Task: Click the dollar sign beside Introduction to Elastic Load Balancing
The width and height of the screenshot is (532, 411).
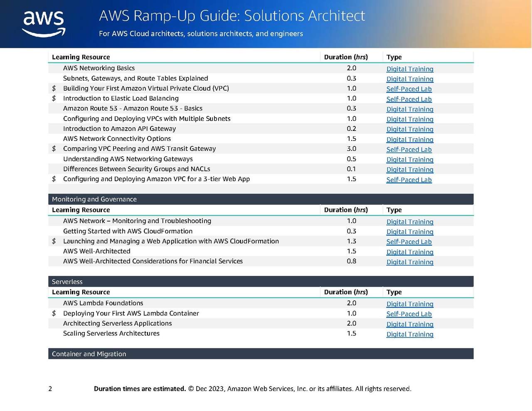Action: point(54,98)
